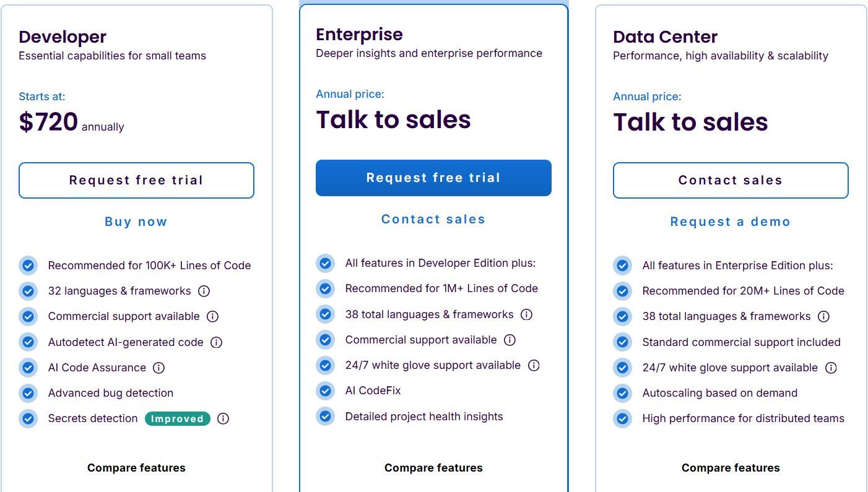The width and height of the screenshot is (868, 492).
Task: Click info icon after Secrets detection Improved badge
Action: (x=224, y=418)
